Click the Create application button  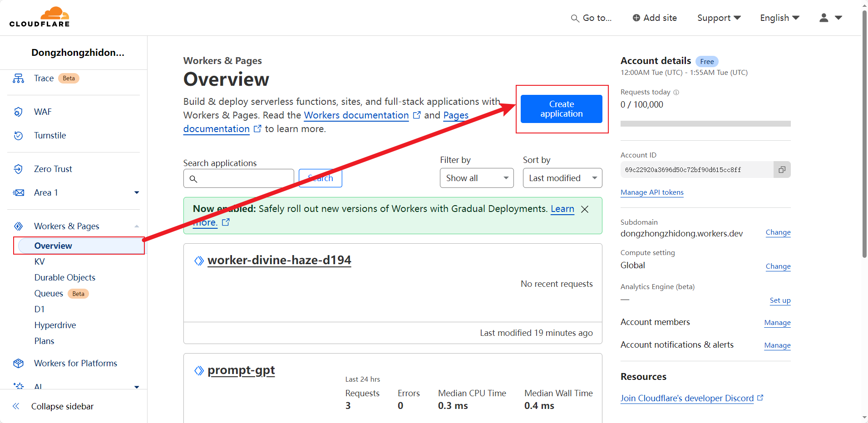[x=561, y=109]
